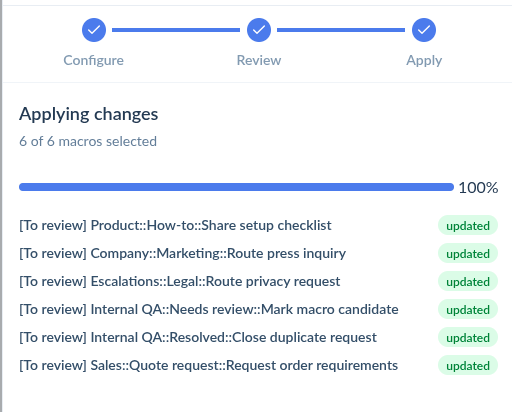
Task: Open Request order requirements macro
Action: pos(208,366)
